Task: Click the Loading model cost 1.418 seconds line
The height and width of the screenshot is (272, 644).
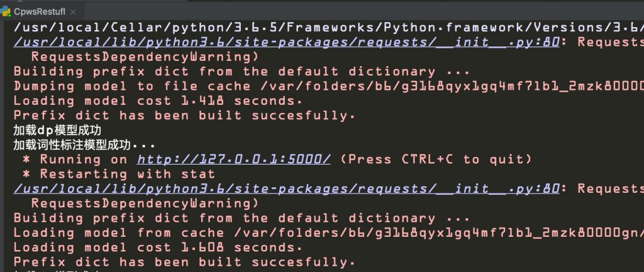Action: click(158, 101)
